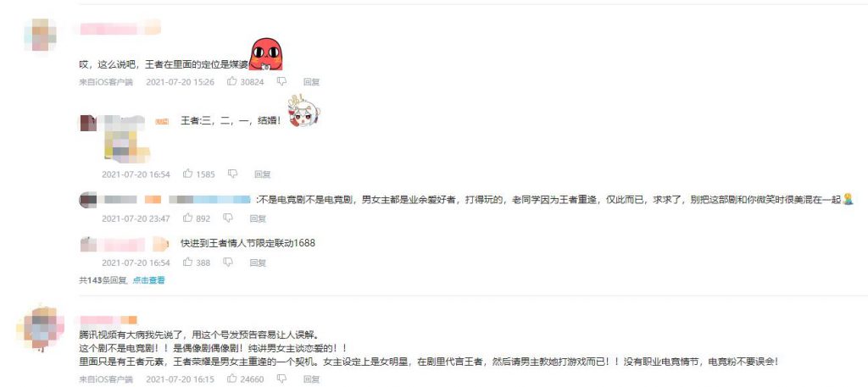Screen dimensions: 868x387
Task: Click 回复 on the 1585-like reply
Action: point(263,174)
